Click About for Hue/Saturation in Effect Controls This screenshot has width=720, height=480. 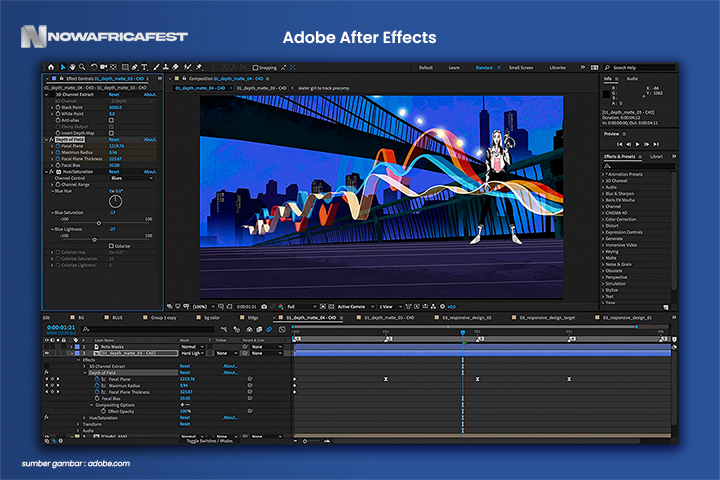pos(150,171)
